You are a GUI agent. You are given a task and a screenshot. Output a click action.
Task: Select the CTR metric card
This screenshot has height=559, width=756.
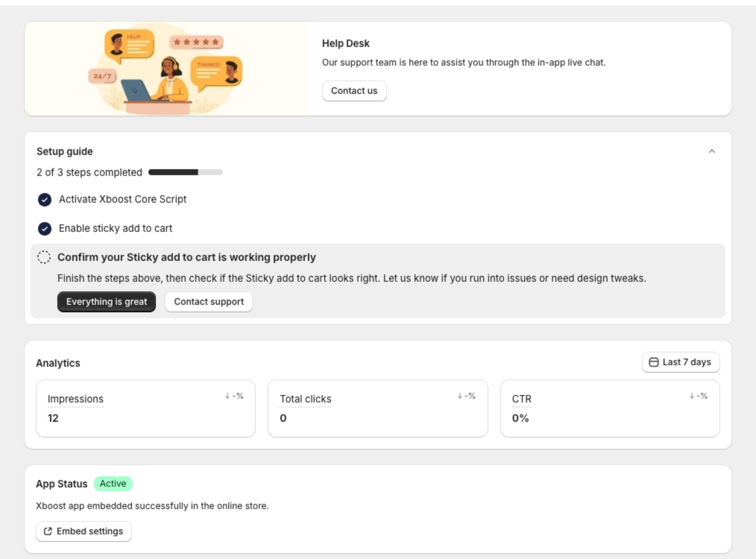pyautogui.click(x=610, y=408)
